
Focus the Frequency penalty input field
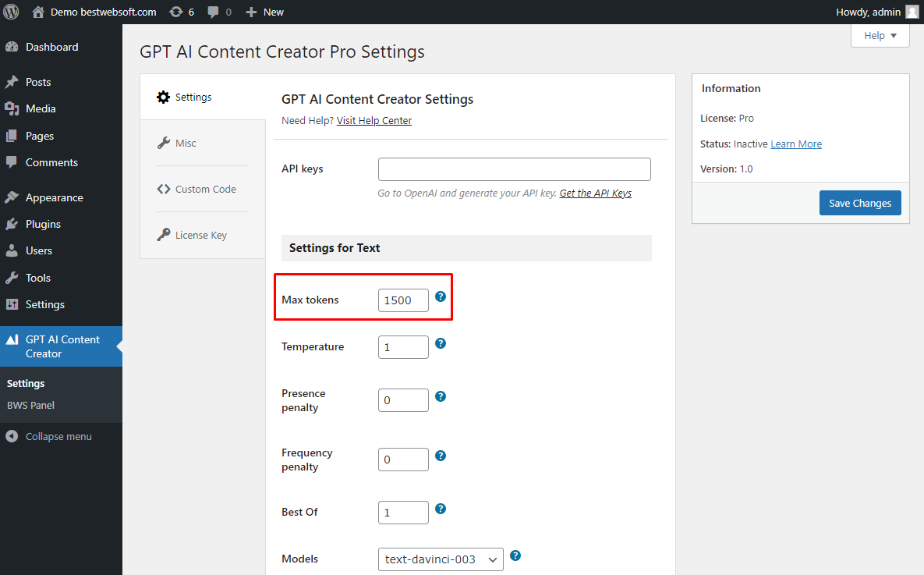tap(403, 460)
